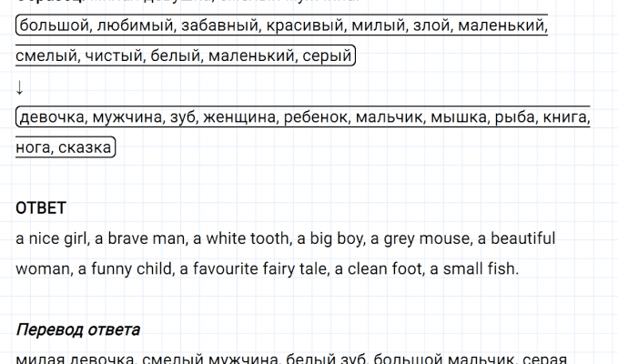Viewport: 618px width, 364px height.
Task: Select the word женщина in the noun list
Action: pyautogui.click(x=239, y=117)
